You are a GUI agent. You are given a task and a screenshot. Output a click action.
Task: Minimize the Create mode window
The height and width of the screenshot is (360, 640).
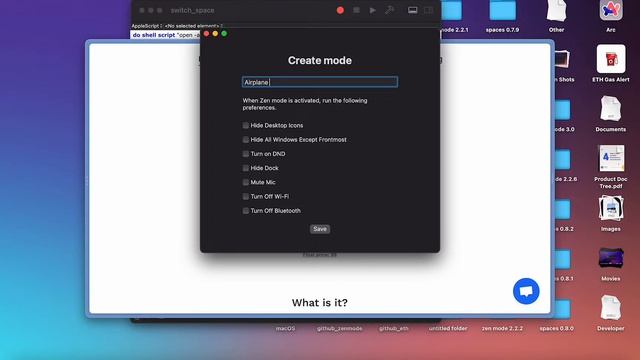click(x=215, y=34)
